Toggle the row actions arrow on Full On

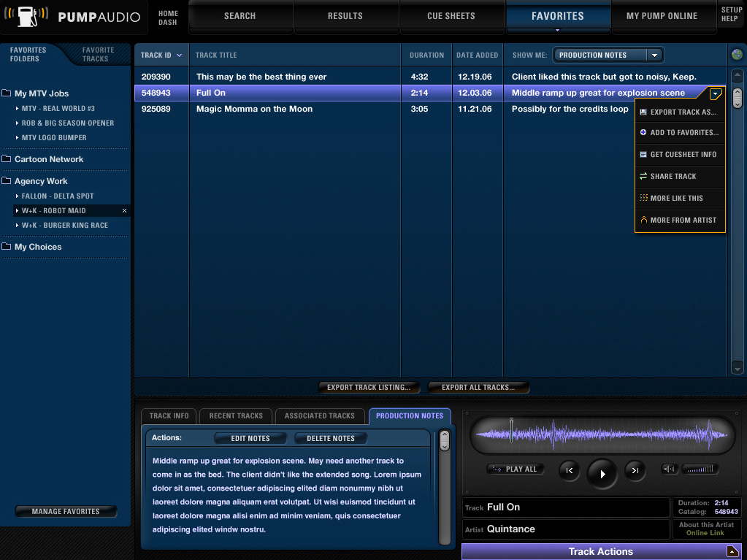point(715,93)
